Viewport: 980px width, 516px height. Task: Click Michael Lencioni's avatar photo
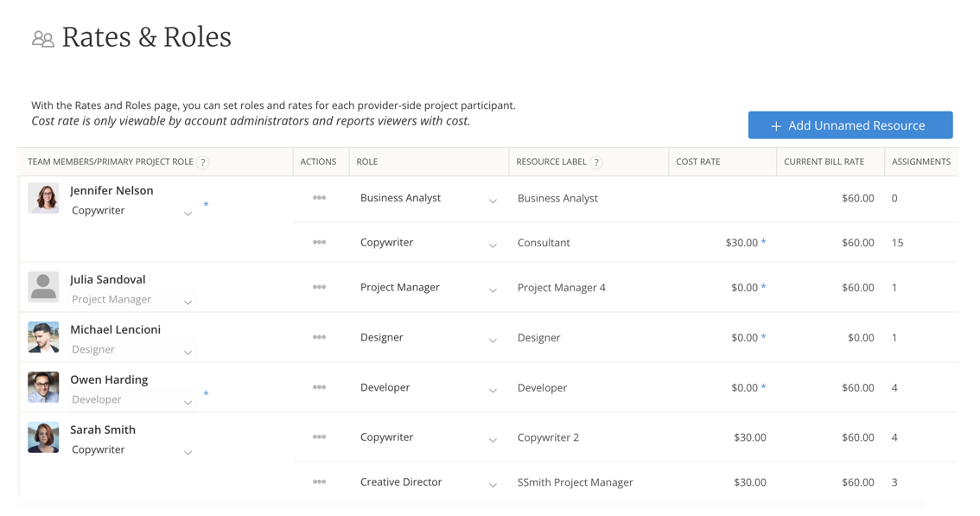tap(44, 337)
